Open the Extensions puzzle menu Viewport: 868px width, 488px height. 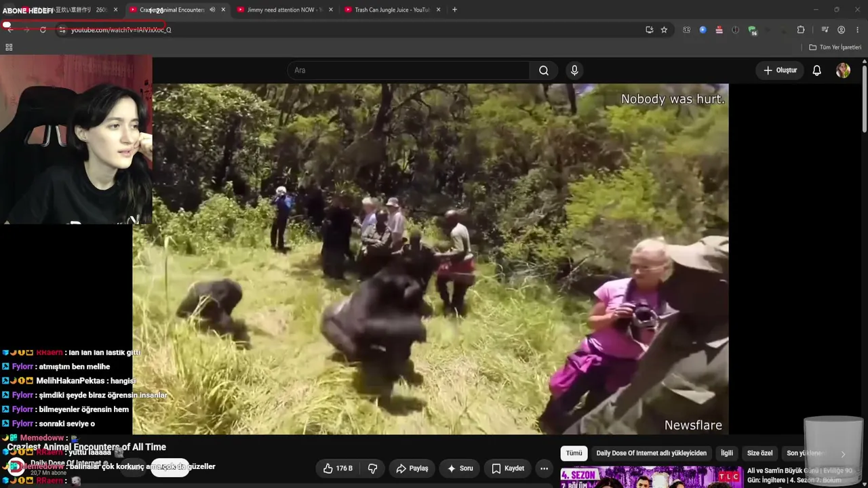click(x=801, y=30)
